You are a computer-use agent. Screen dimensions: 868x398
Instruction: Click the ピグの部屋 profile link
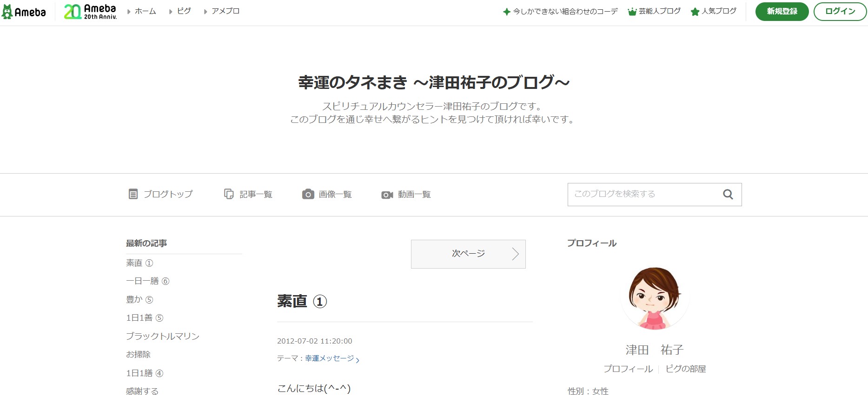click(685, 369)
